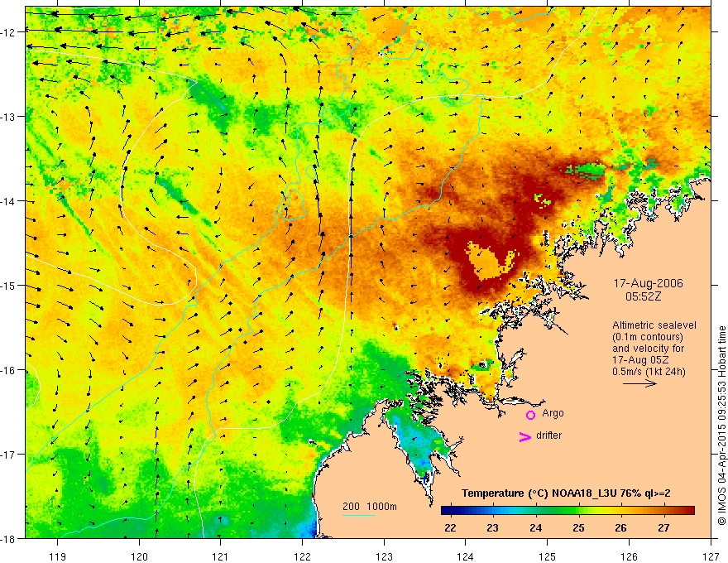Click the latitude axis label '-12'
728x563 pixels.
coord(9,32)
